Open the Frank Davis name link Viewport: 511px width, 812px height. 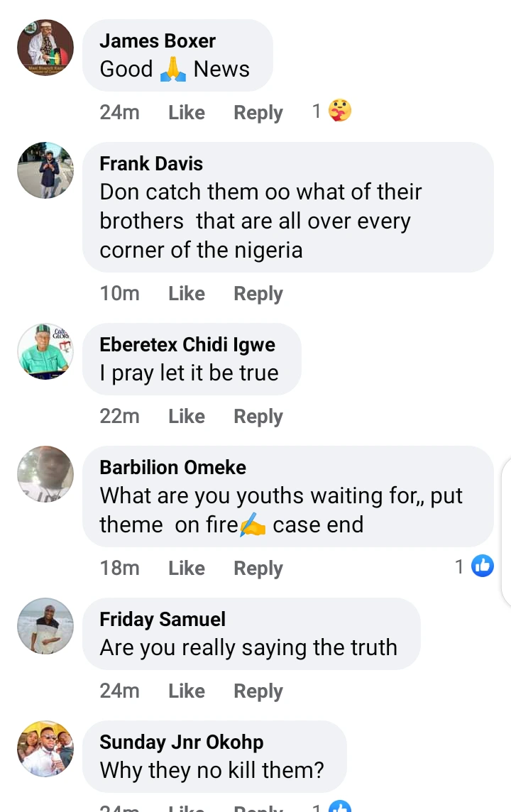tap(151, 163)
